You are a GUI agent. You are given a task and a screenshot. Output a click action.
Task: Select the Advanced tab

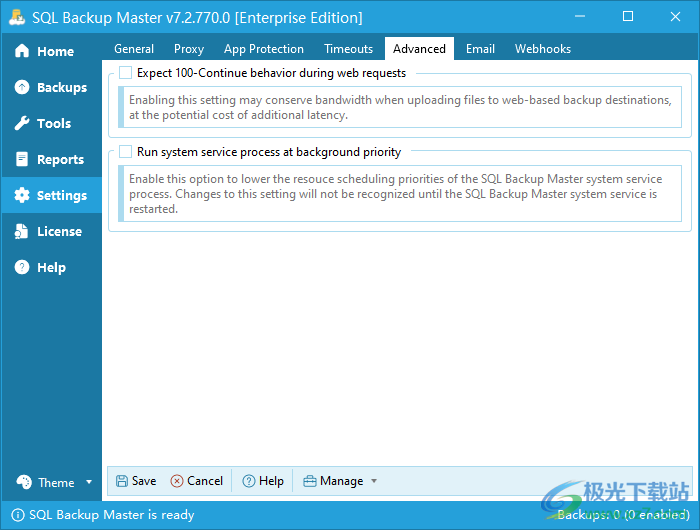pyautogui.click(x=419, y=49)
